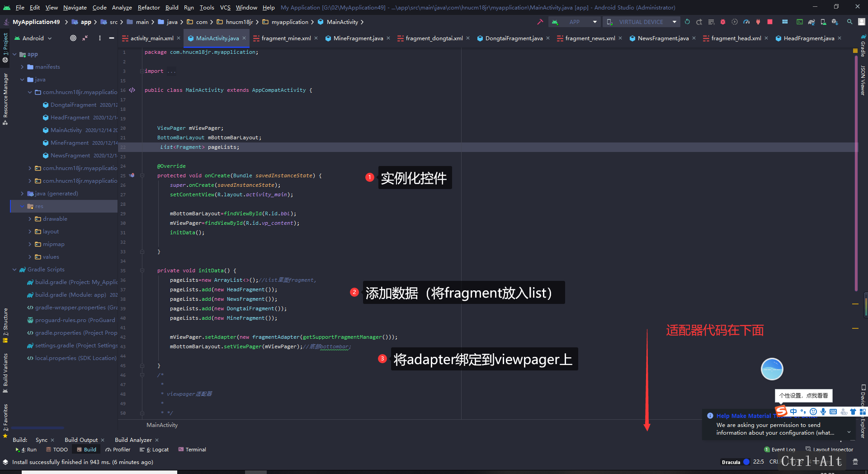
Task: Open the Refactor menu
Action: 149,7
